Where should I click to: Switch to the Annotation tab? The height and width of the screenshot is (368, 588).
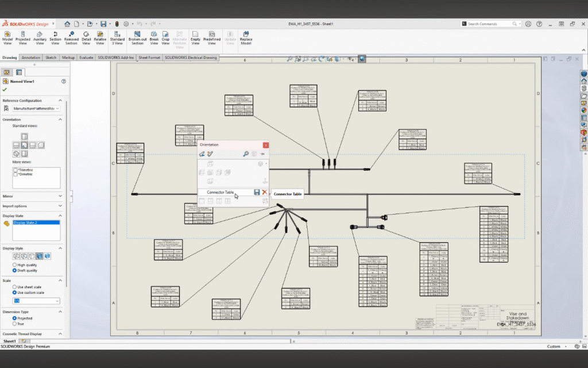click(x=31, y=57)
